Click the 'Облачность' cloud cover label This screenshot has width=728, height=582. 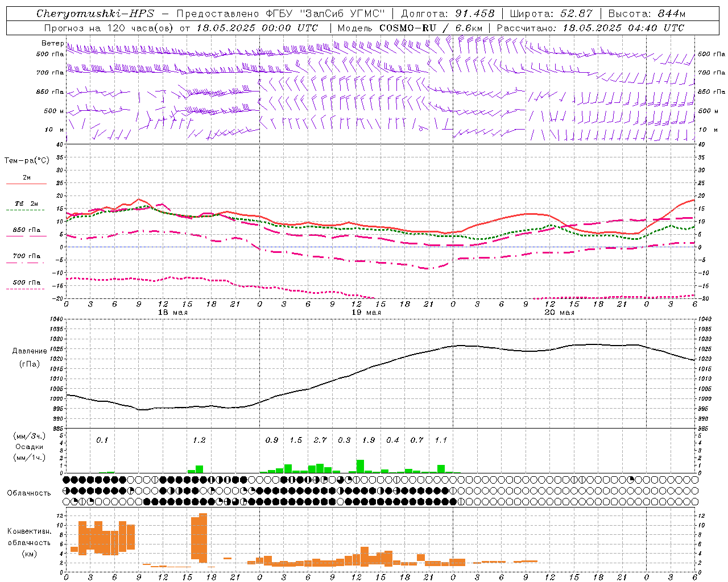[29, 493]
